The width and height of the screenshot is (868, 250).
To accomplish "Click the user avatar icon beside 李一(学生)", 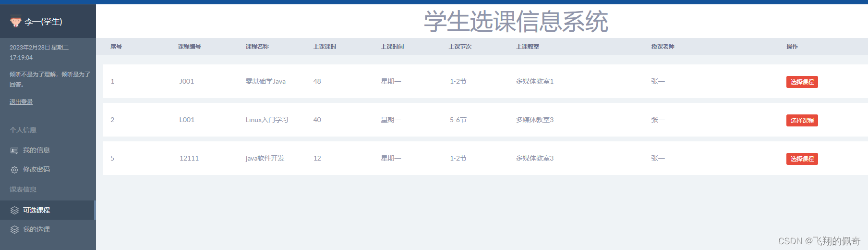I will coord(16,22).
